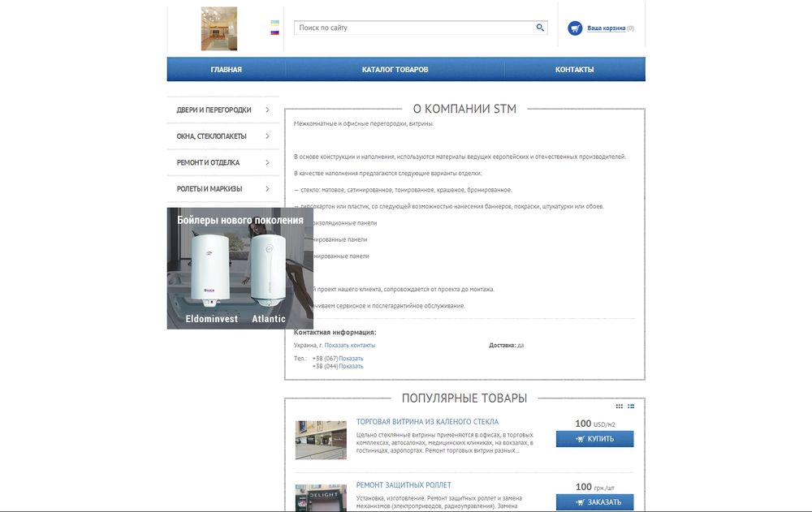Image resolution: width=812 pixels, height=512 pixels.
Task: Open РЕМОНТ ЗАЩИТНЫХ РОЛЛЕТ link
Action: point(404,485)
